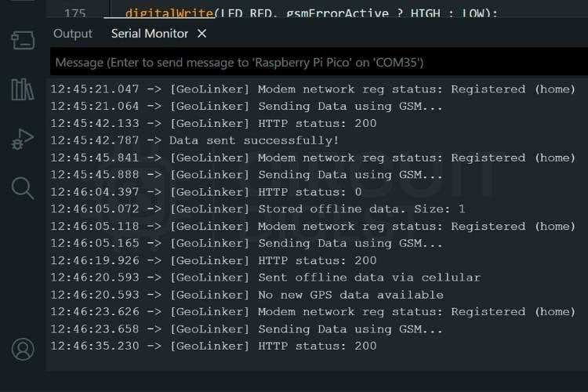Image resolution: width=588 pixels, height=392 pixels.
Task: Open the Search magnifier icon in sidebar
Action: tap(23, 188)
